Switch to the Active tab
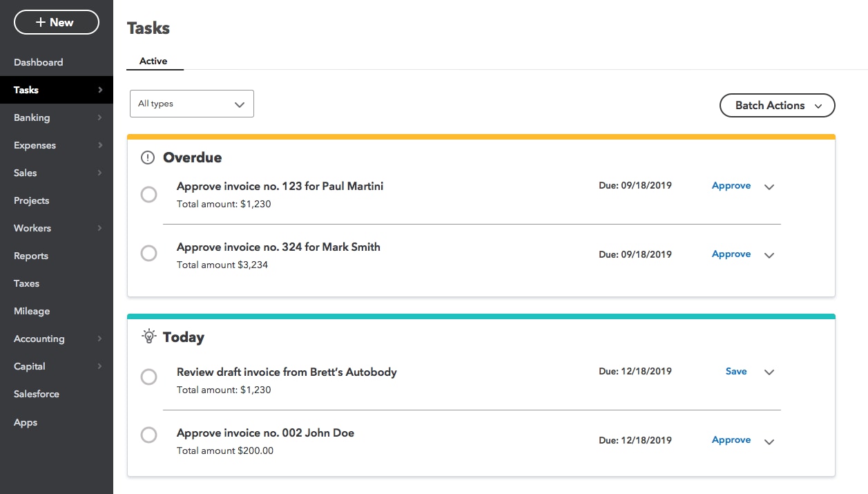The image size is (868, 494). 153,61
